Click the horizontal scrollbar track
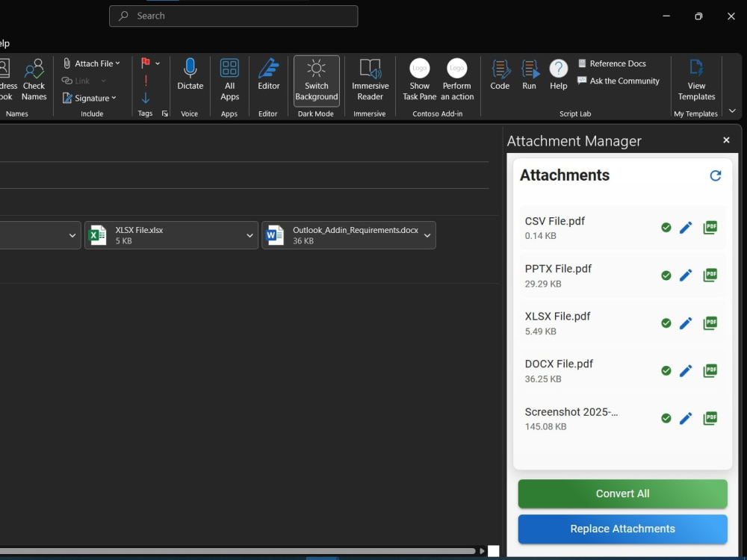This screenshot has height=560, width=747. point(238,552)
